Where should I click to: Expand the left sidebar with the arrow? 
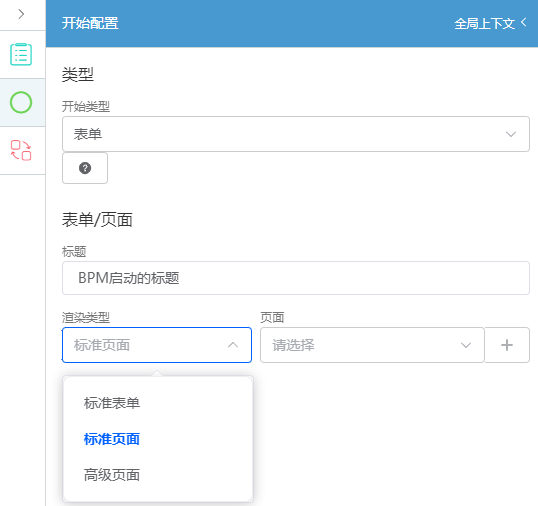tap(21, 14)
